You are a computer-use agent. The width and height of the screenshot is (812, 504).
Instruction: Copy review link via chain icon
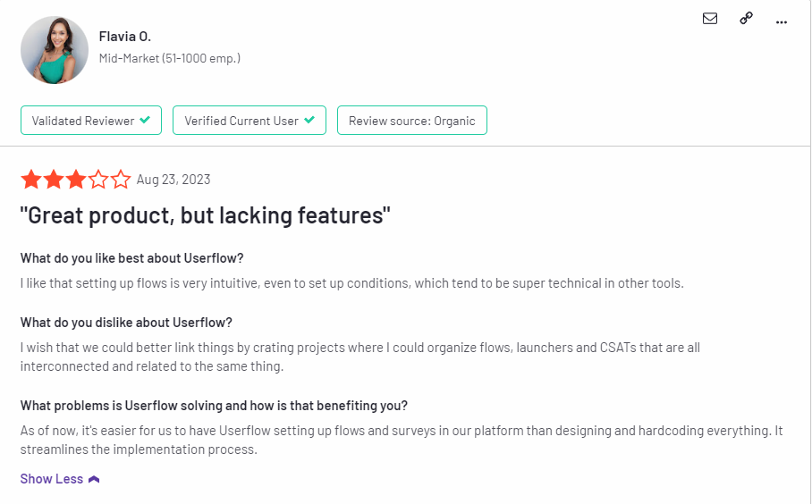pos(746,18)
